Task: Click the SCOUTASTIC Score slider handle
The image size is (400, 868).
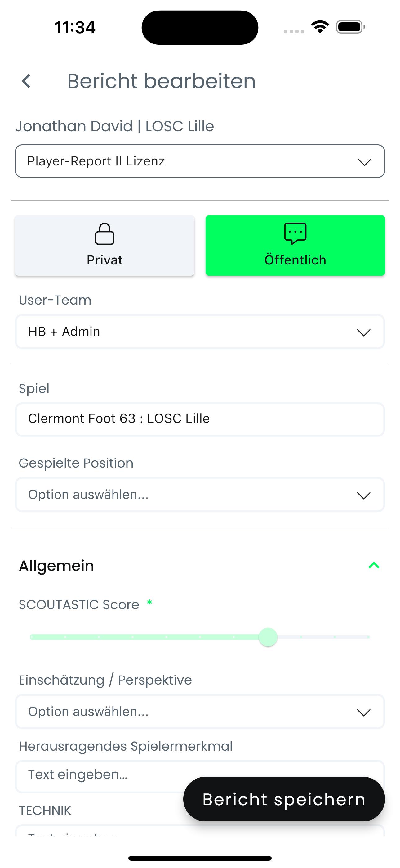Action: click(x=268, y=637)
